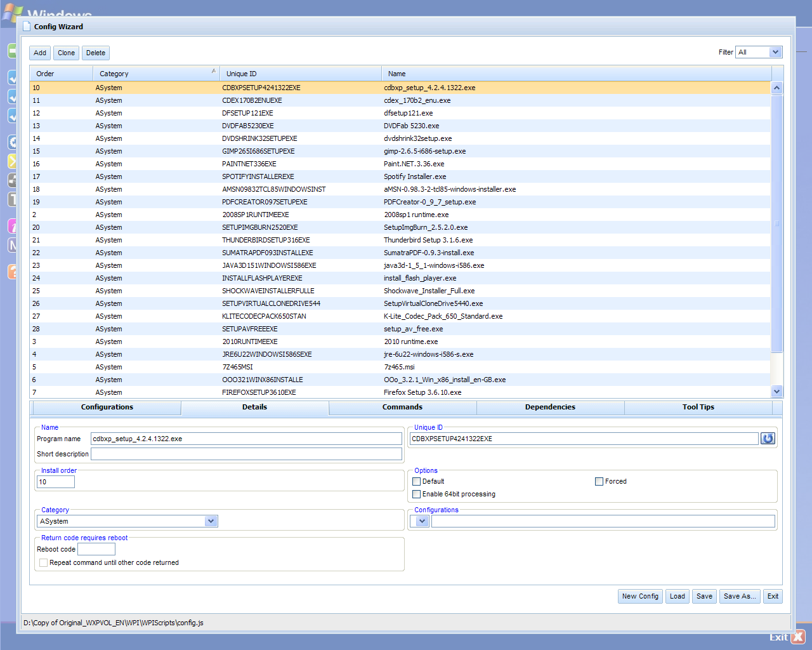Click the list scrollbar's up arrow

point(777,88)
